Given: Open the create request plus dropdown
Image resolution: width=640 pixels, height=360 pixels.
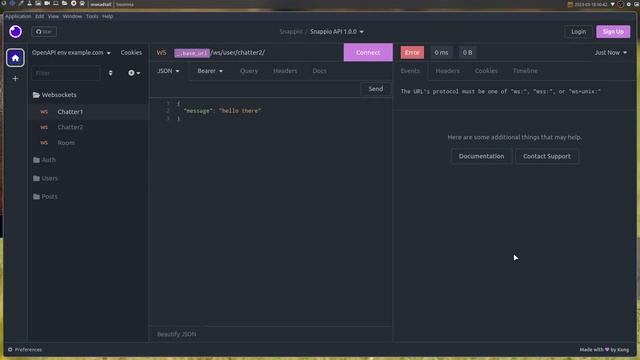Looking at the screenshot, I should click(134, 73).
